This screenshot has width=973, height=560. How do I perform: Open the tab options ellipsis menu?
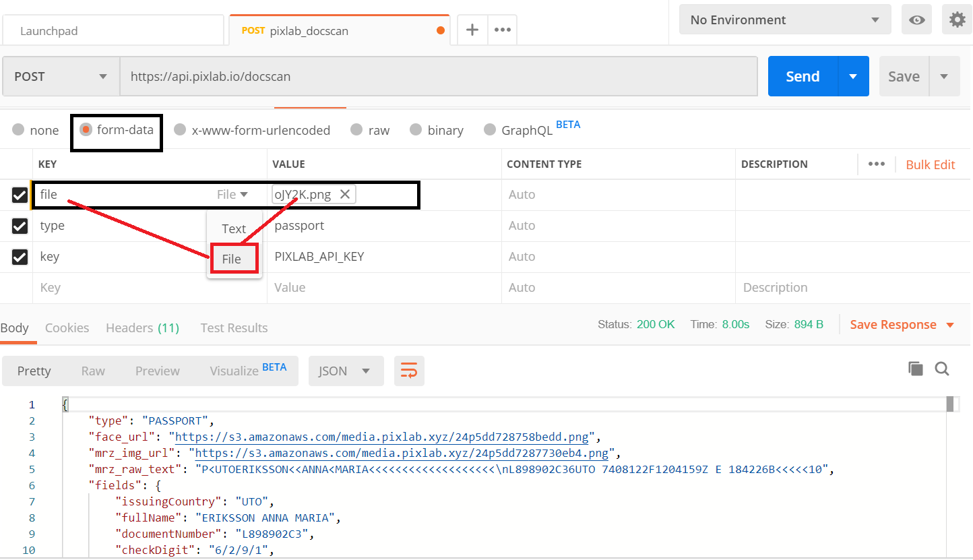(502, 30)
